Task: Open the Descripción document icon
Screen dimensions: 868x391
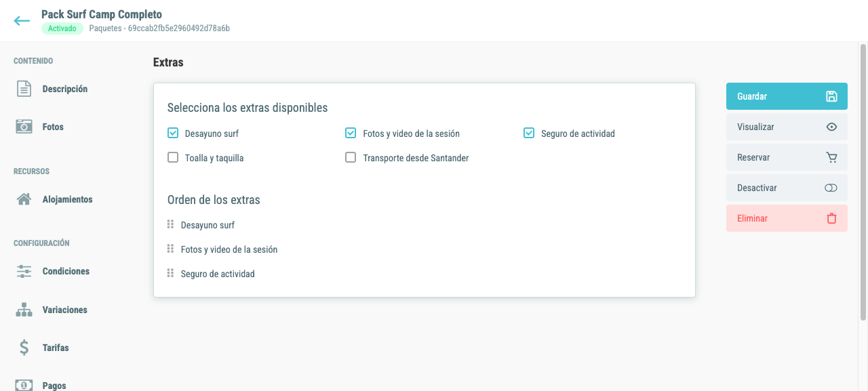Action: tap(24, 89)
